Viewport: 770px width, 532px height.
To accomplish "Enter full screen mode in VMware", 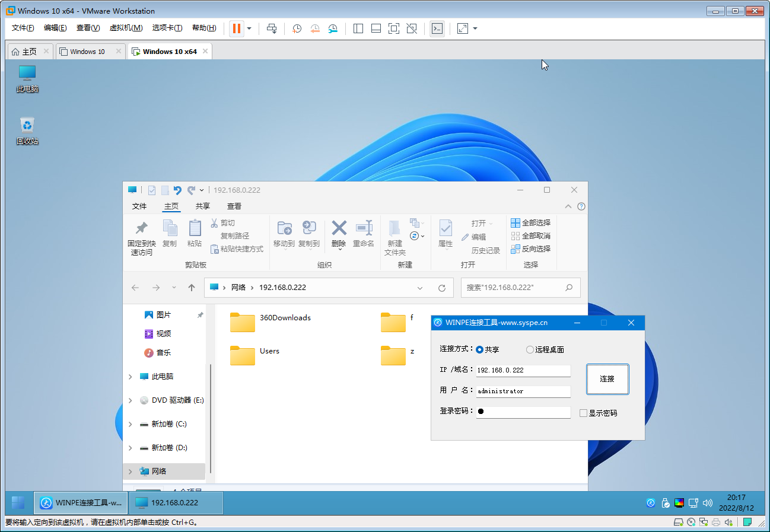I will click(394, 28).
